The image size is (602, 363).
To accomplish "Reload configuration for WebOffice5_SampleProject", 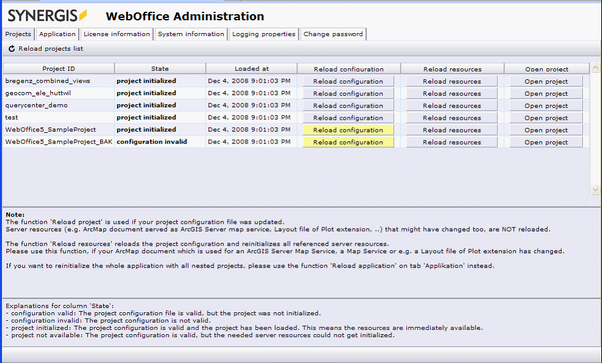I will coord(348,130).
